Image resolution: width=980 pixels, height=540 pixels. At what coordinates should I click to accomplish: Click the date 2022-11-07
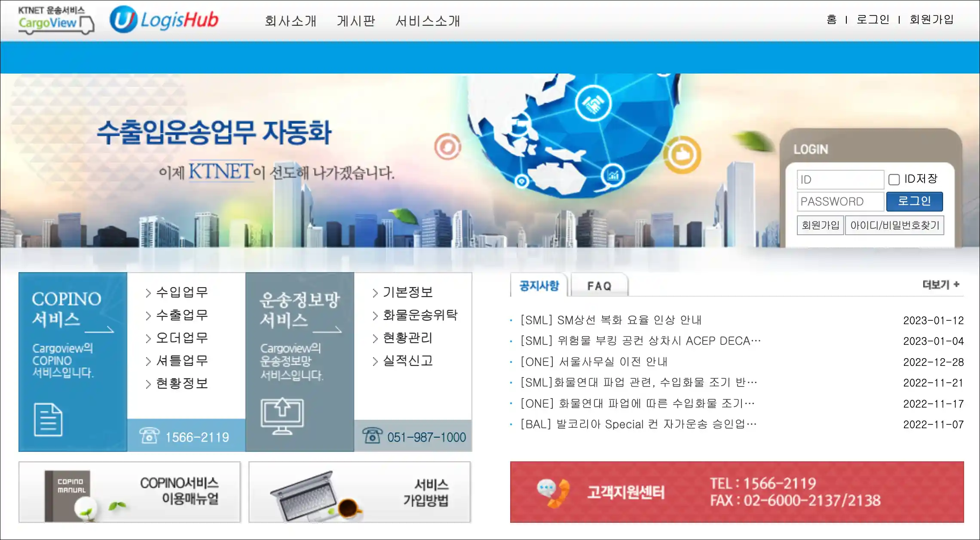point(933,425)
